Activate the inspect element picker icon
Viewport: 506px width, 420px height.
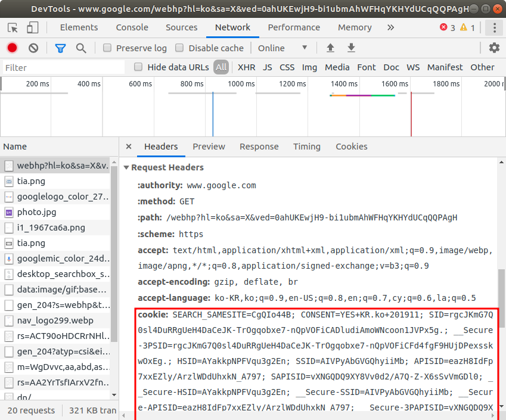point(13,28)
